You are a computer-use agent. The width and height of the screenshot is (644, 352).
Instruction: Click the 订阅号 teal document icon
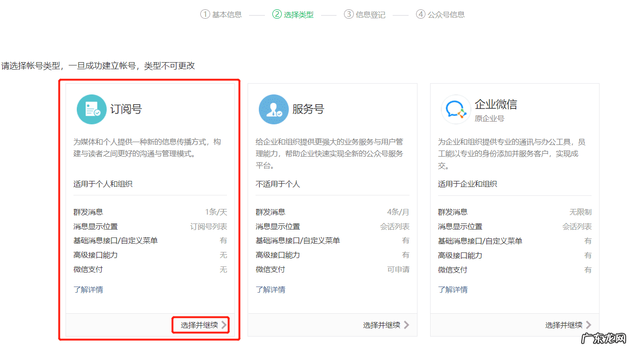click(92, 108)
